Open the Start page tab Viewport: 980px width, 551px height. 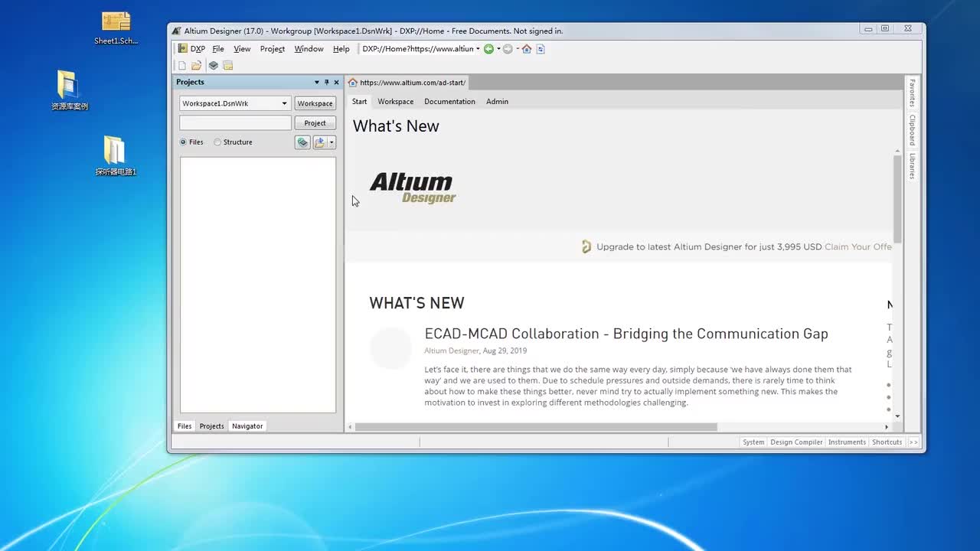pyautogui.click(x=359, y=101)
